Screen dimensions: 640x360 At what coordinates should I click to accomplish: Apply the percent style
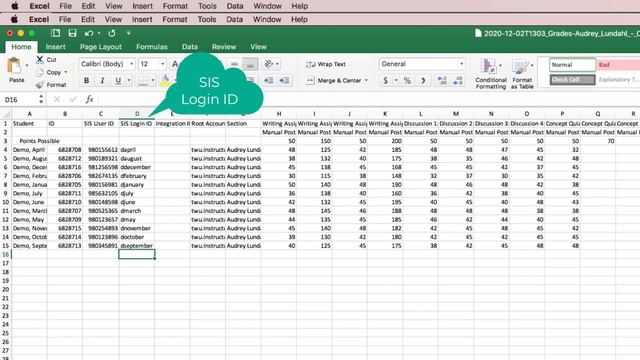(407, 80)
